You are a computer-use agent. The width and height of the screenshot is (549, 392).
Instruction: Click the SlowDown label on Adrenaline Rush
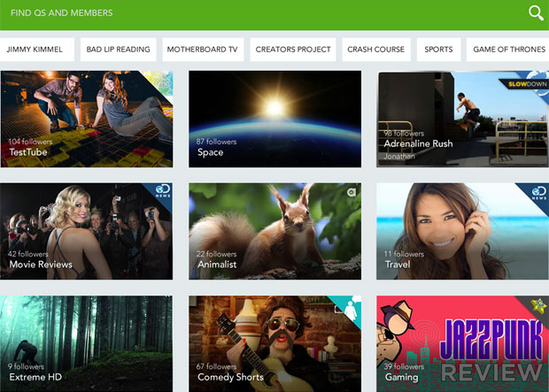pyautogui.click(x=527, y=84)
